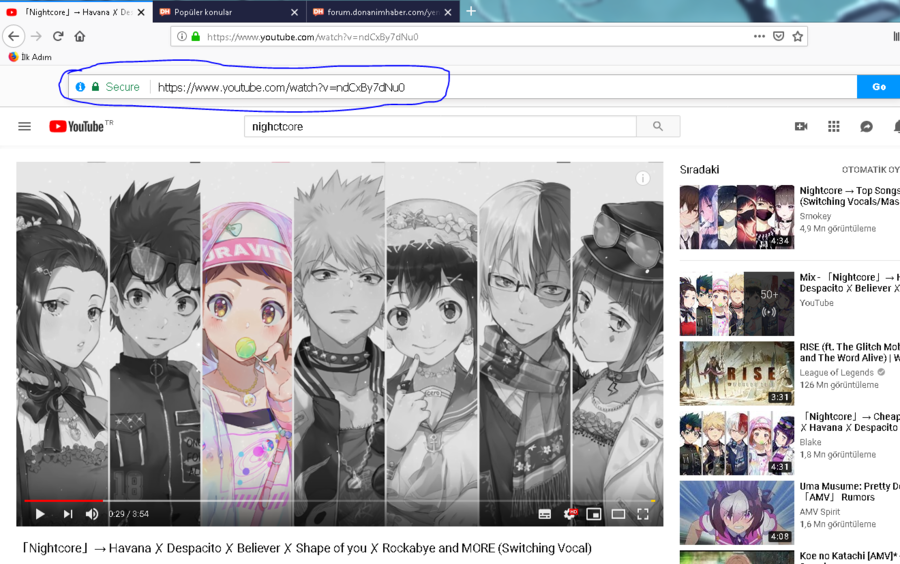Click the Secure label in the lower URL bar
This screenshot has height=564, width=900.
122,87
